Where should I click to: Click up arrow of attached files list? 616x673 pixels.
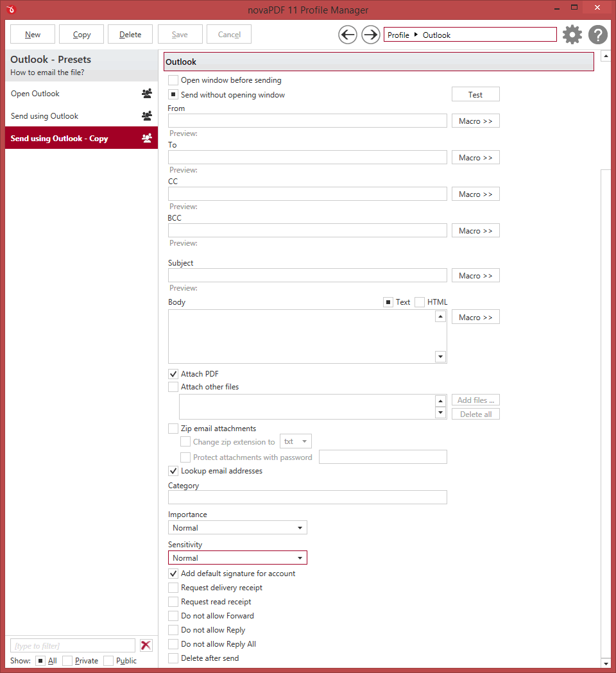point(440,401)
